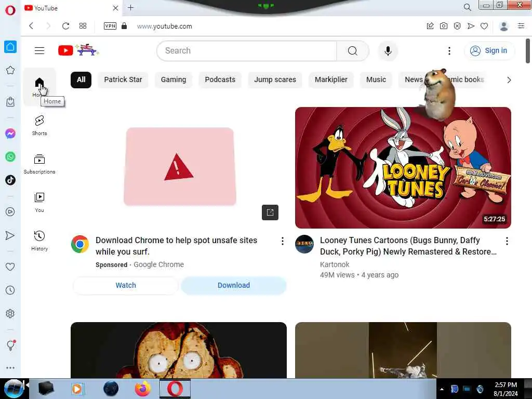
Task: Add page to bookmarks with heart icon
Action: 484,26
